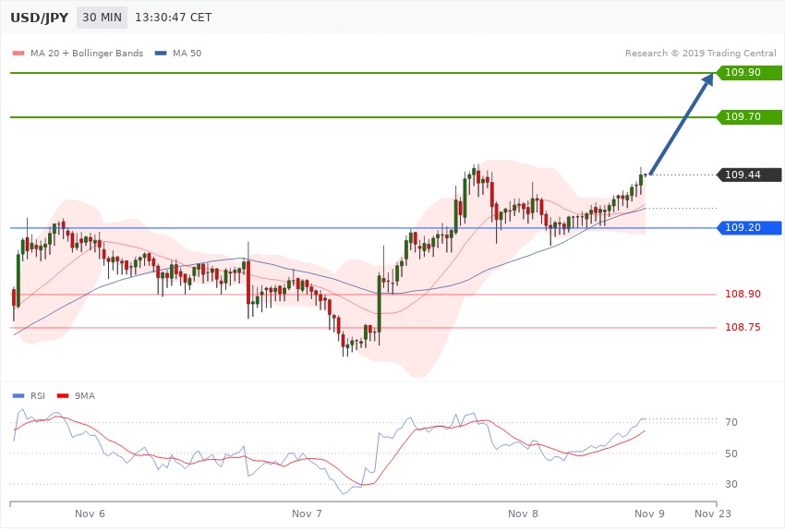Click the red MA 20 legend color swatch
785x532 pixels.
coord(18,54)
